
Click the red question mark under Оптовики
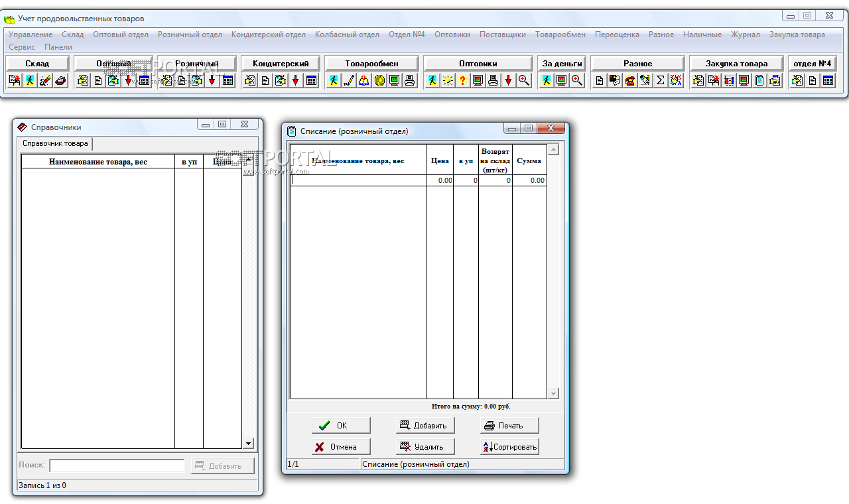click(x=463, y=80)
